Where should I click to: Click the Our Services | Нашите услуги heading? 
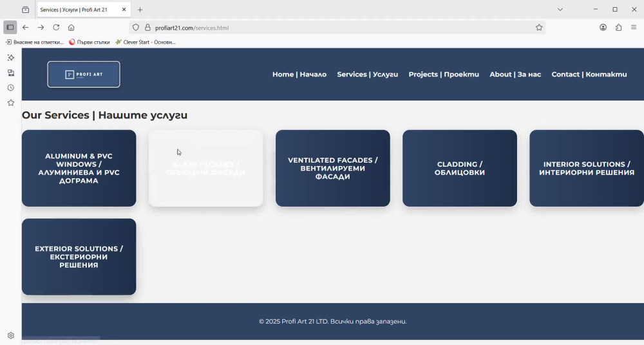105,115
